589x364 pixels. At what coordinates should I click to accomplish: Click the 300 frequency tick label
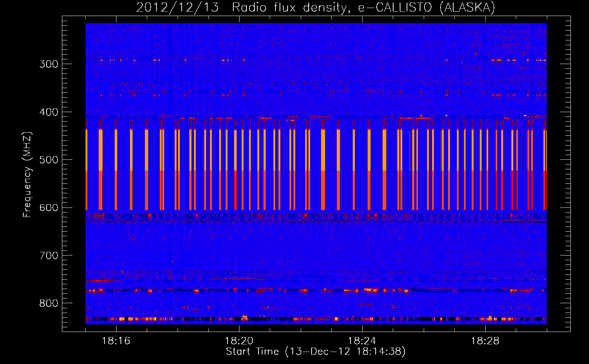click(49, 64)
